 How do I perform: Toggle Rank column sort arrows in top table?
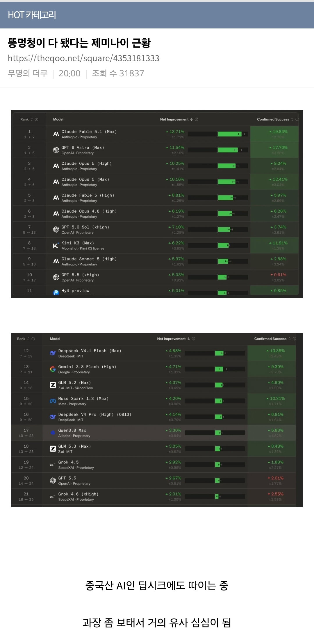point(32,119)
